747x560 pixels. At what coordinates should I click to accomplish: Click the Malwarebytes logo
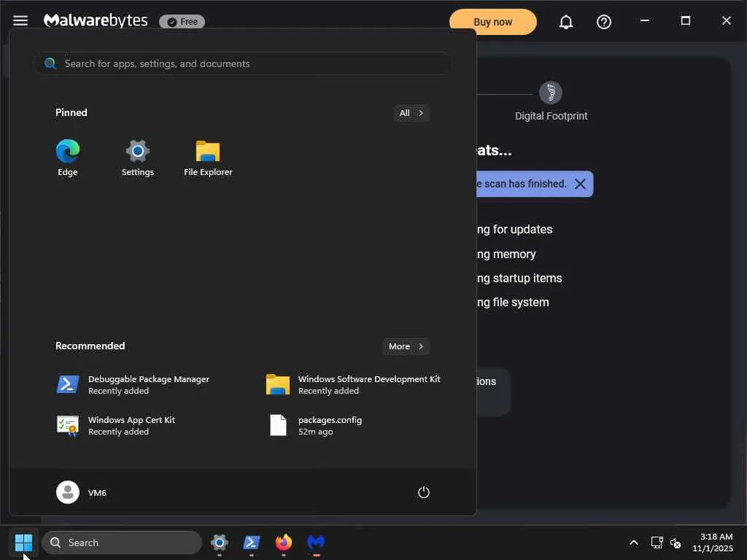tap(96, 20)
